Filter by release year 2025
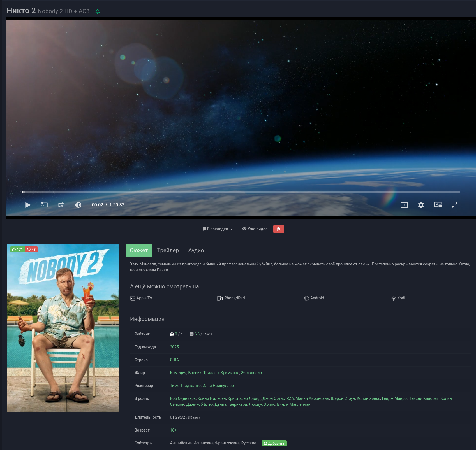The image size is (476, 450). (x=174, y=347)
